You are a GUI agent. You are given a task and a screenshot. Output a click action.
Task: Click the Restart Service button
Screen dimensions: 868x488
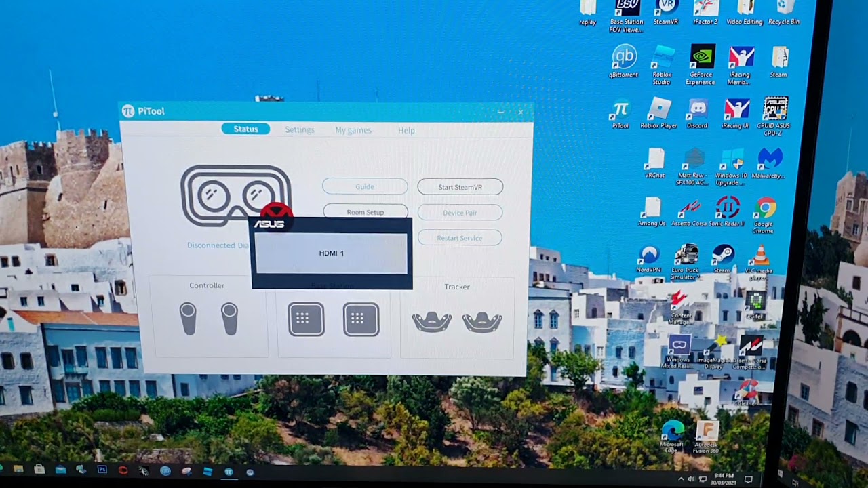[460, 238]
